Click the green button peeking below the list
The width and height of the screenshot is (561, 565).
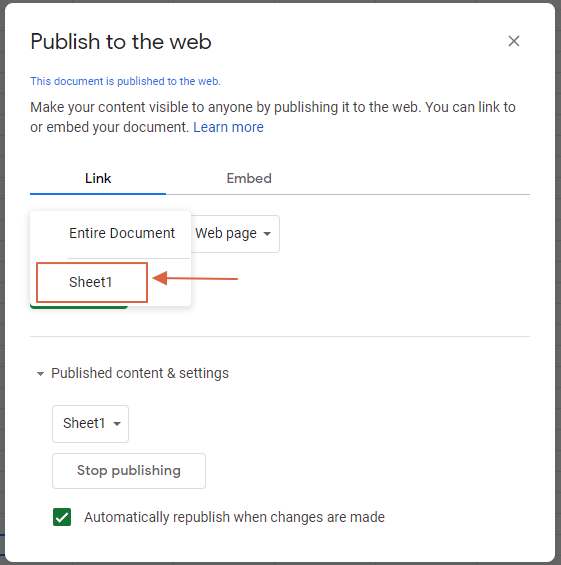coord(79,307)
